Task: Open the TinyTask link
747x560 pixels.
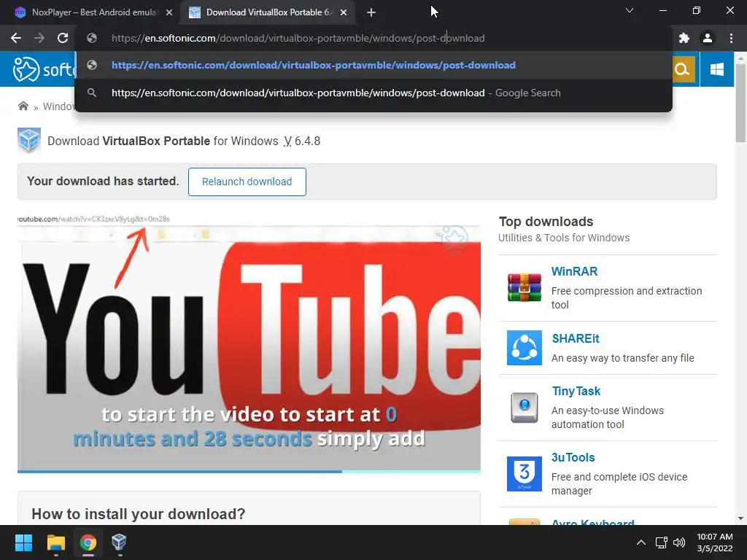Action: point(576,392)
